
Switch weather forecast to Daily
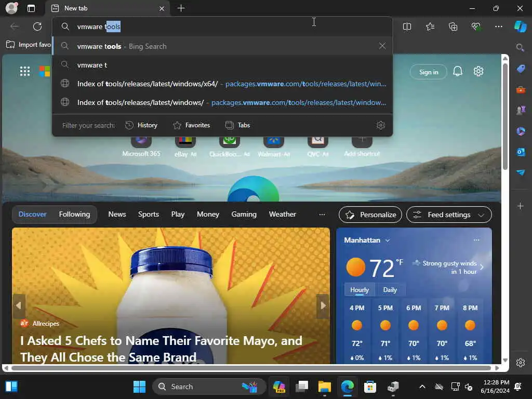coord(390,290)
